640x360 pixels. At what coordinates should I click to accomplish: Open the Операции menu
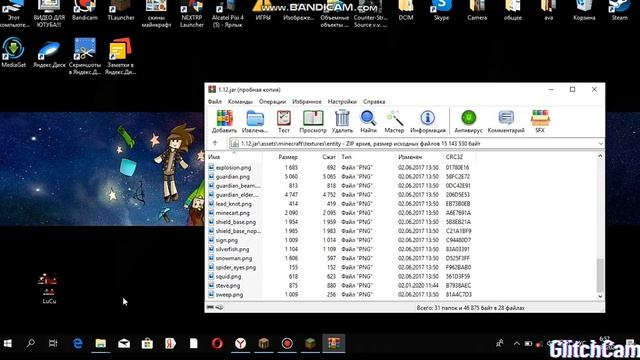click(x=272, y=102)
